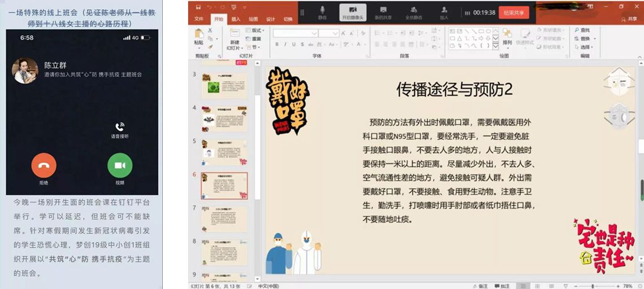Image resolution: width=644 pixels, height=289 pixels.
Task: Toggle bold formatting (B) in font group
Action: tap(277, 45)
